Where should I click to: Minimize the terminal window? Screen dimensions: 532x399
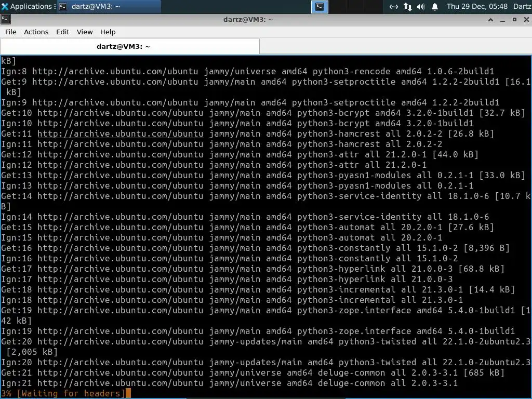[x=502, y=20]
